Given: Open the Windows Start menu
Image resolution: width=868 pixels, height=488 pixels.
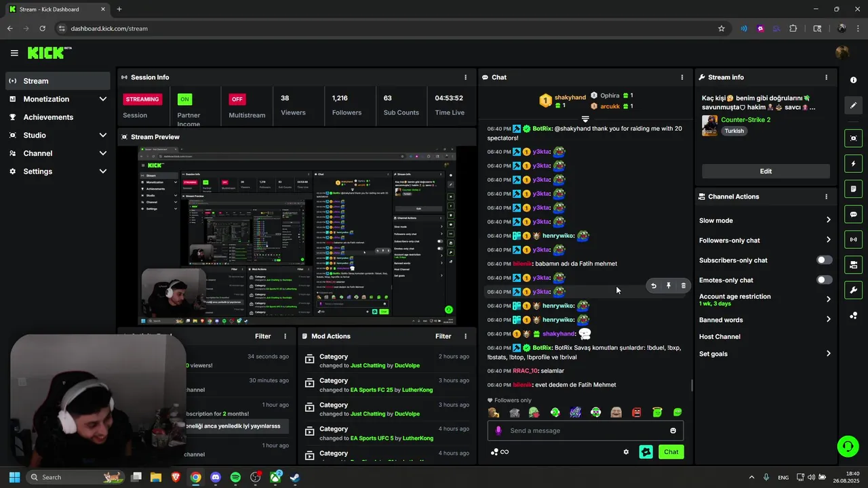Looking at the screenshot, I should click(14, 477).
